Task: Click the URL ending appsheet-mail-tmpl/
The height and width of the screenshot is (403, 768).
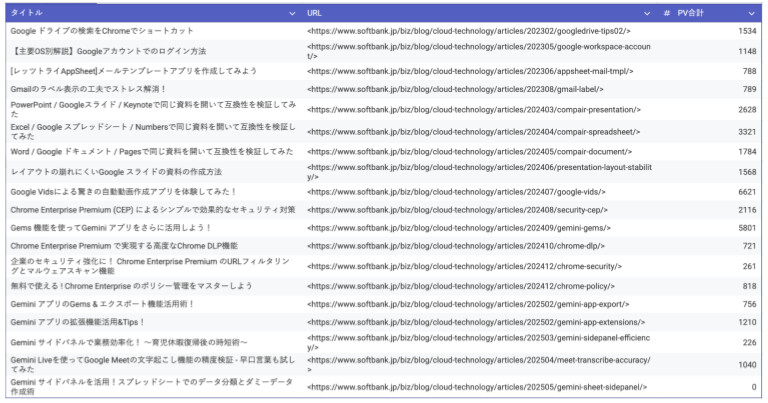Action: [470, 71]
